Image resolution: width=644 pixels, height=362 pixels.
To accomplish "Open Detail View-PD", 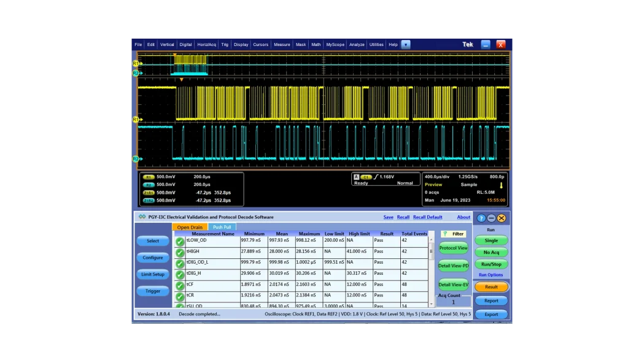I will (454, 266).
